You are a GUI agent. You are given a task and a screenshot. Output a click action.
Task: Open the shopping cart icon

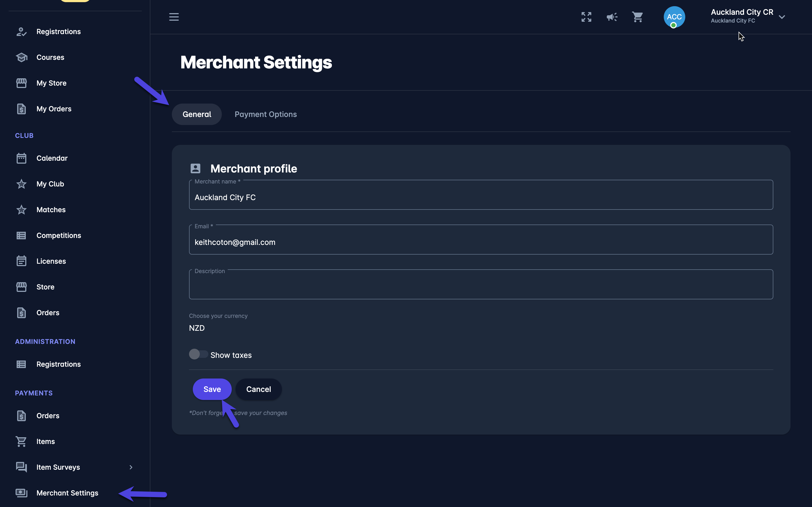pos(637,17)
